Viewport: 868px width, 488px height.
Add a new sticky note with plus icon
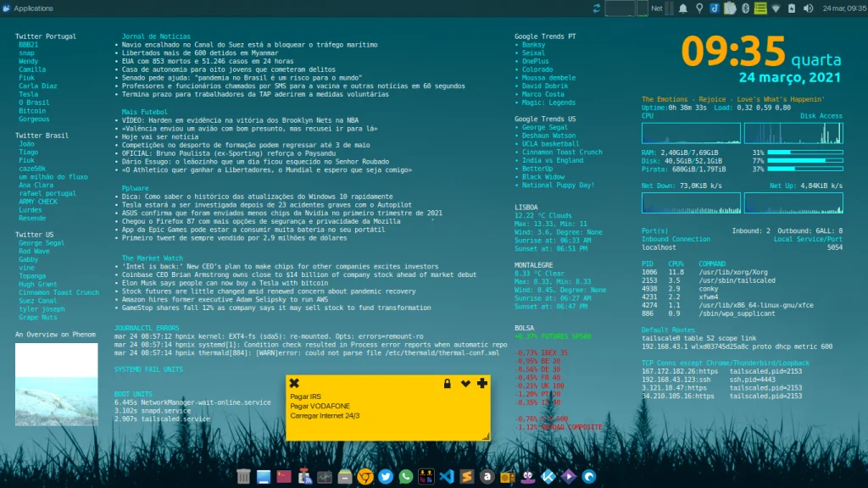coord(482,383)
